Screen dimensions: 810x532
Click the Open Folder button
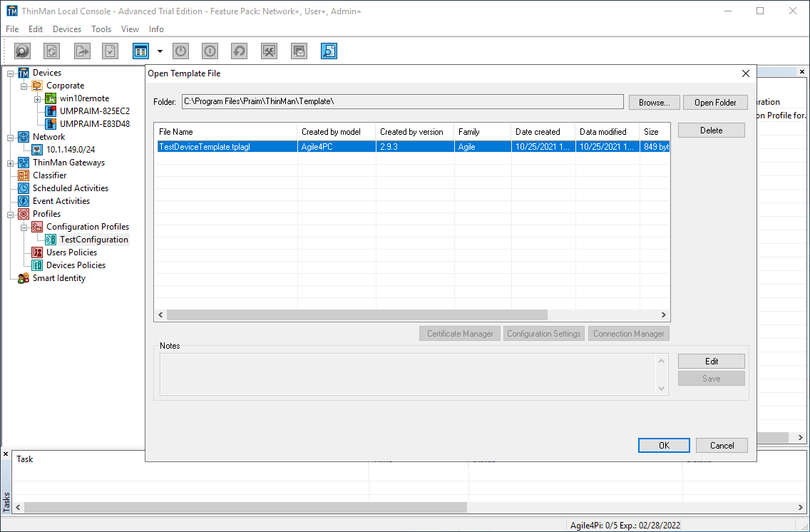click(715, 102)
